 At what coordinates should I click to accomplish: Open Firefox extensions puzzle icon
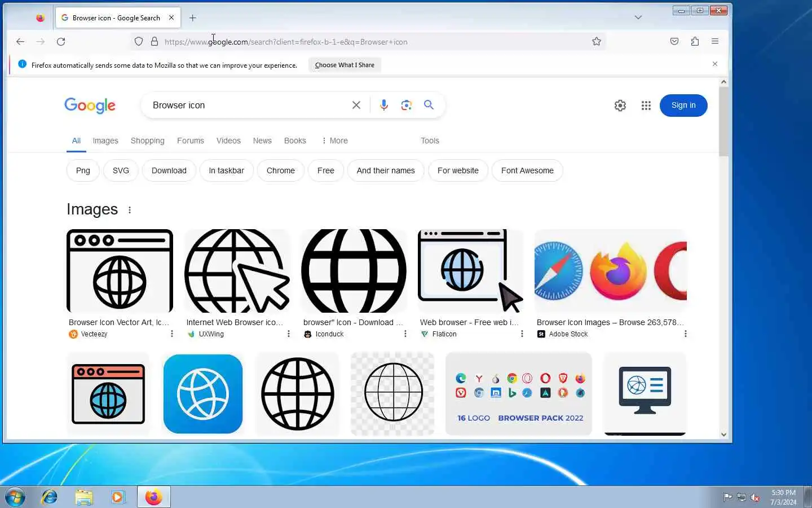tap(695, 41)
